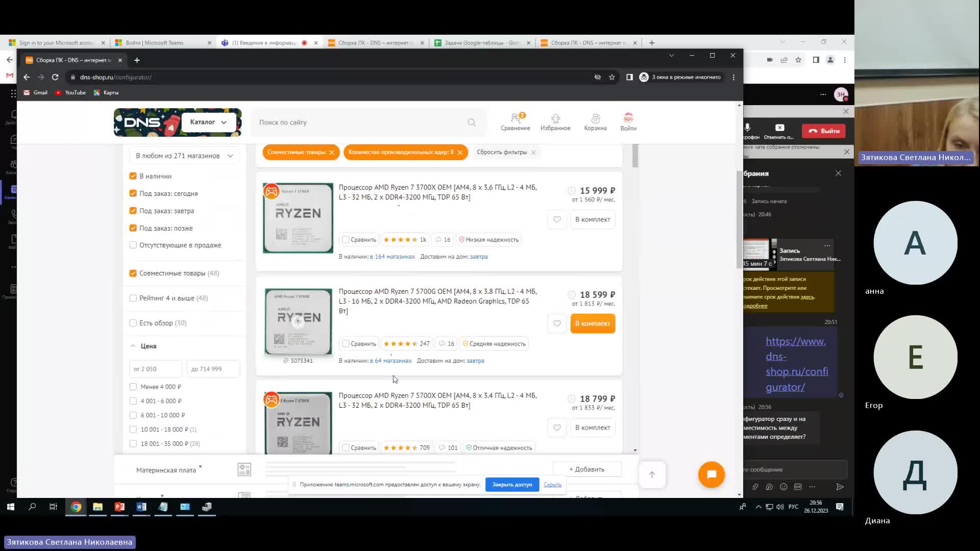Show hidden system tray icons

(758, 507)
